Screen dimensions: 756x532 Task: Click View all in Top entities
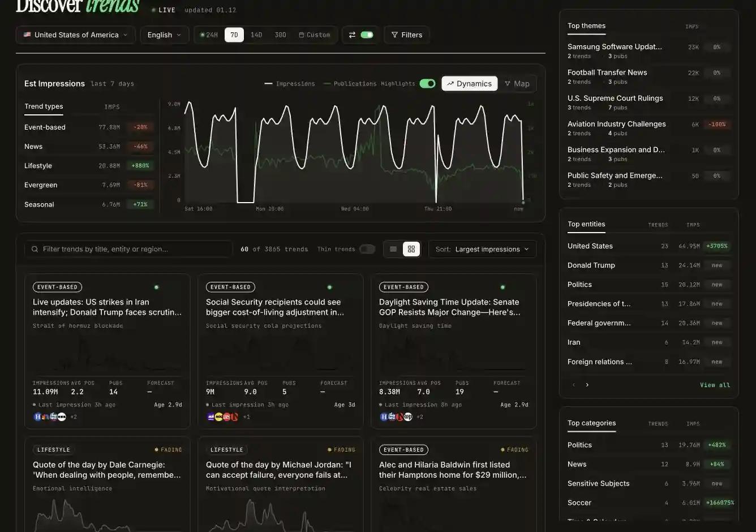coord(715,385)
